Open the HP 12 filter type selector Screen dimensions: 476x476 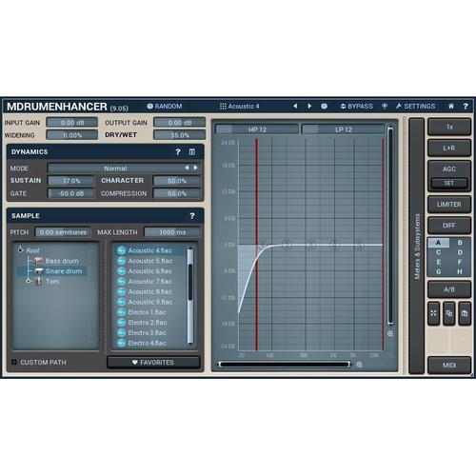257,129
